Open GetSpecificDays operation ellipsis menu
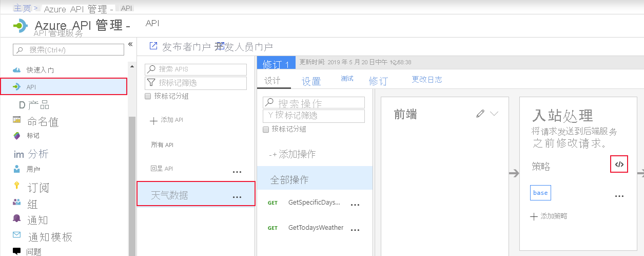This screenshot has height=256, width=644. (x=355, y=205)
